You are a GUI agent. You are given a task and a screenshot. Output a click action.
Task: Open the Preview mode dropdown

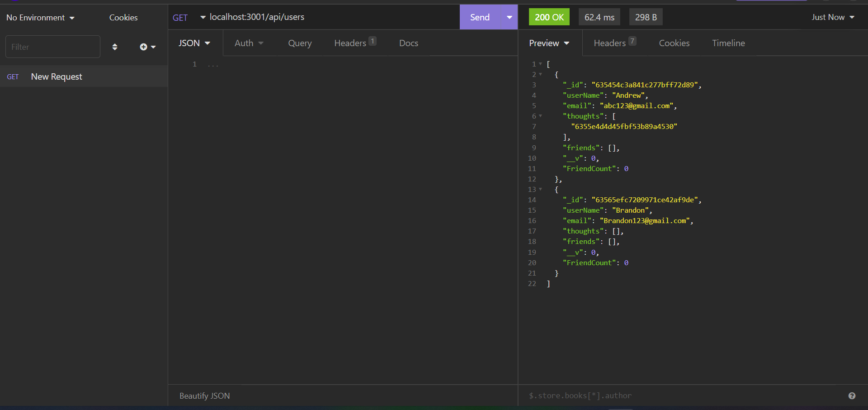pos(549,43)
